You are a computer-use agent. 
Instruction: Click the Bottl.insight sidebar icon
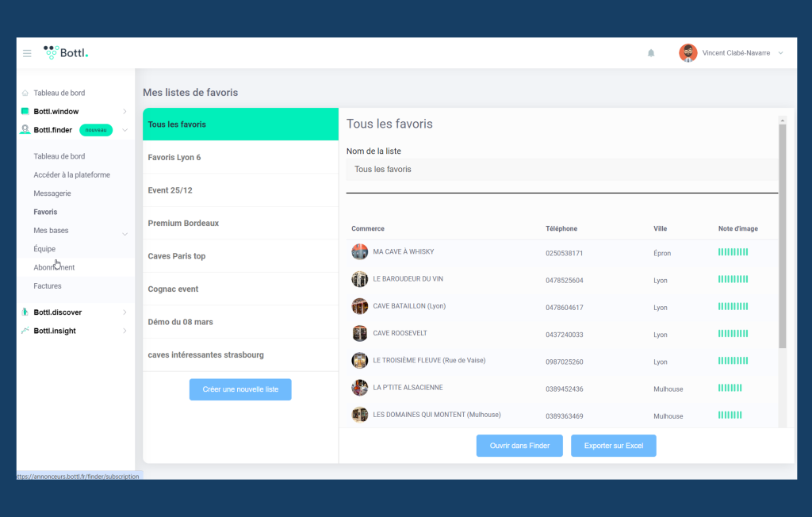coord(25,331)
